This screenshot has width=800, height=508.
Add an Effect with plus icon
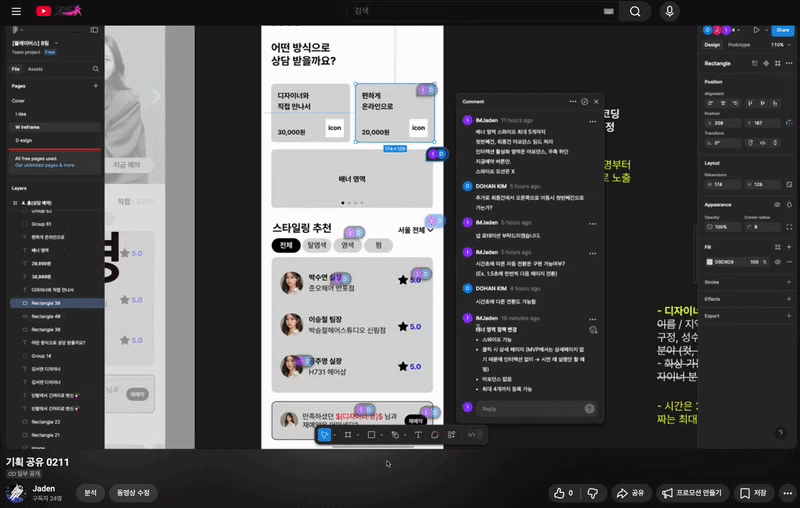(x=789, y=299)
